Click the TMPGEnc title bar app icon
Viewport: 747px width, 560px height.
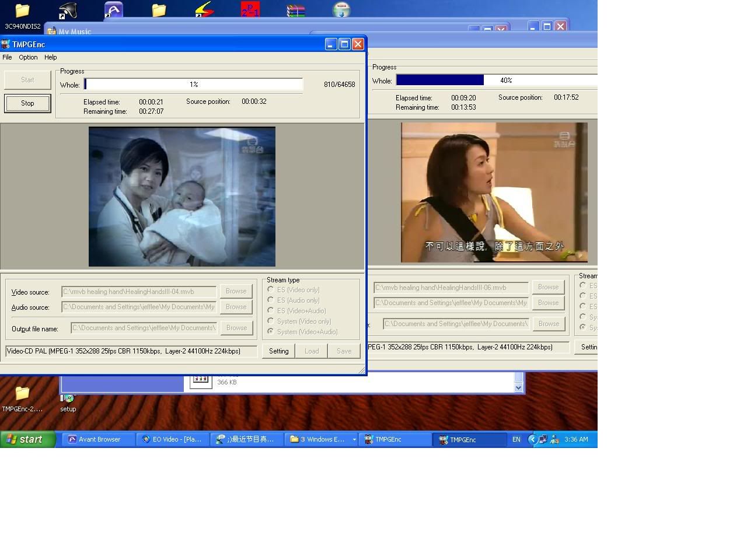click(x=6, y=44)
